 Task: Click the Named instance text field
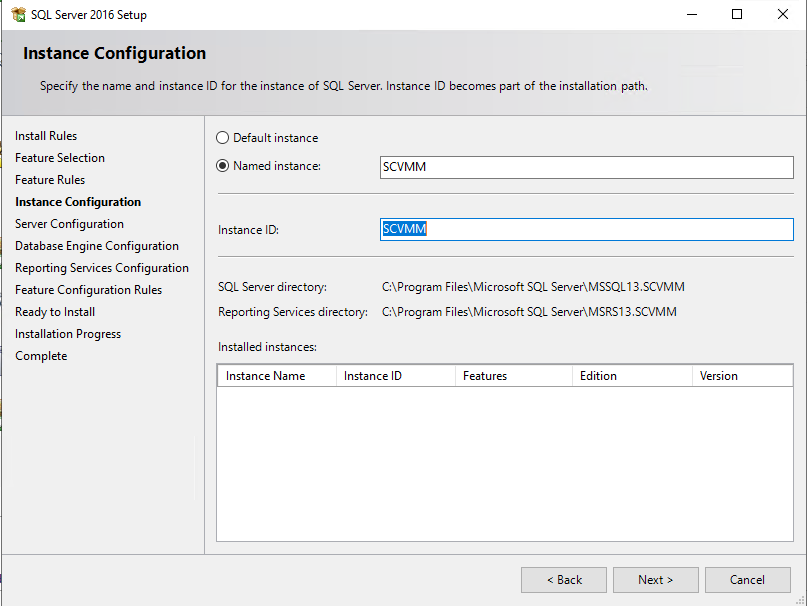587,167
